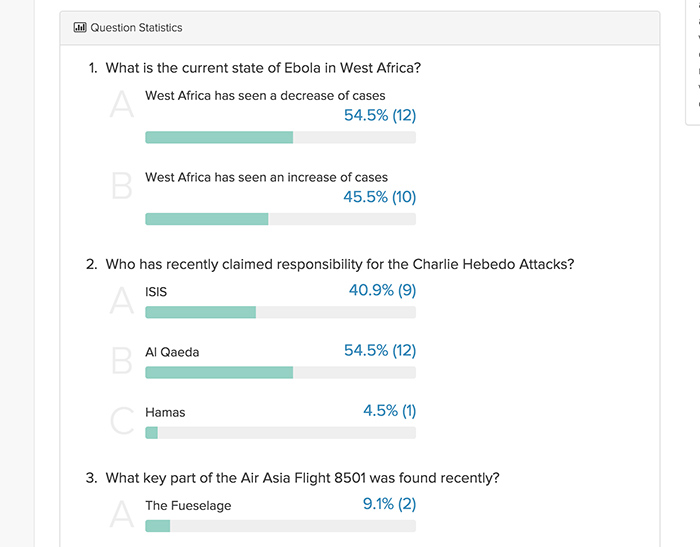Select the 'B' letter for the Ebola increase answer
The width and height of the screenshot is (700, 547).
(121, 186)
